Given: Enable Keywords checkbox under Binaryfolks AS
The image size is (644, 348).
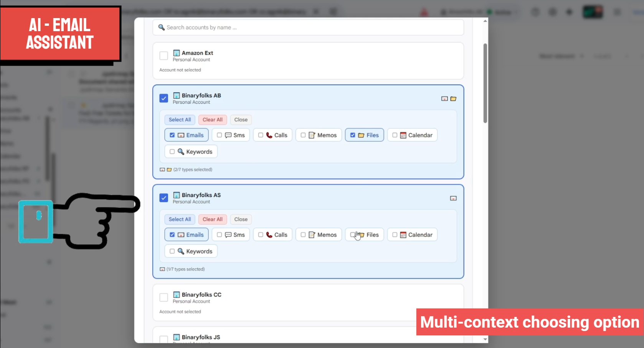Looking at the screenshot, I should tap(172, 251).
